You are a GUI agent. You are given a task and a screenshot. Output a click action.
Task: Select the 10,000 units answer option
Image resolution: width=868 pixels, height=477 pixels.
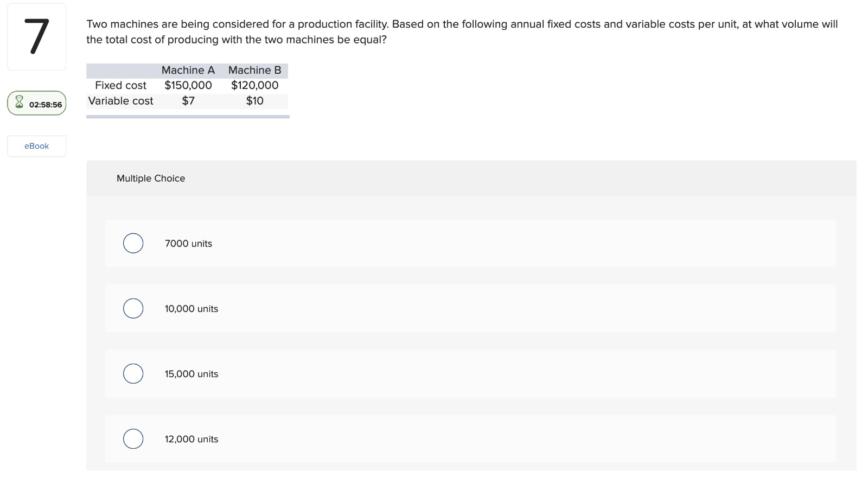pos(132,308)
